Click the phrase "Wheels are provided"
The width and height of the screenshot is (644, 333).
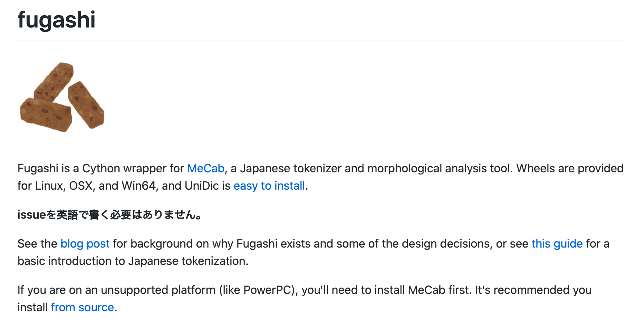[570, 168]
